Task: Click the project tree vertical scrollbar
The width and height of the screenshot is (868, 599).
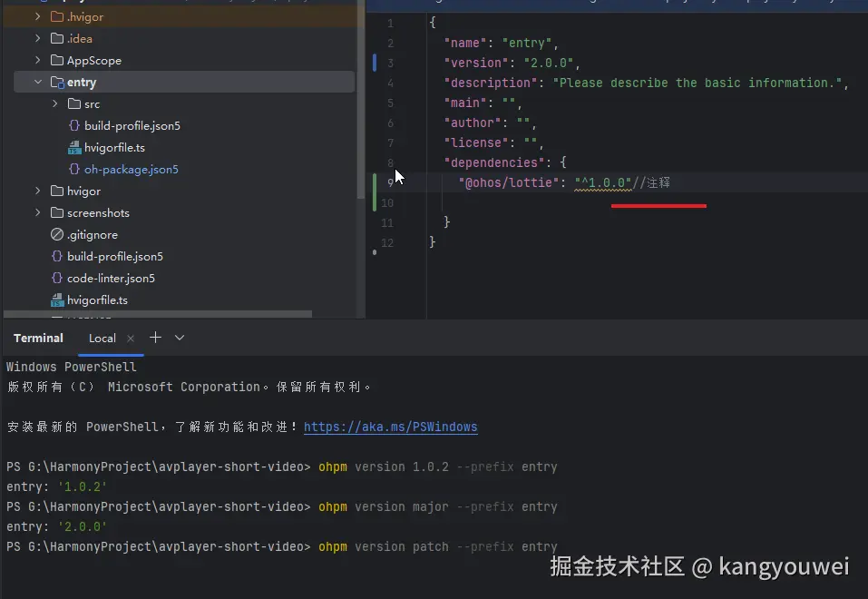Action: click(361, 100)
